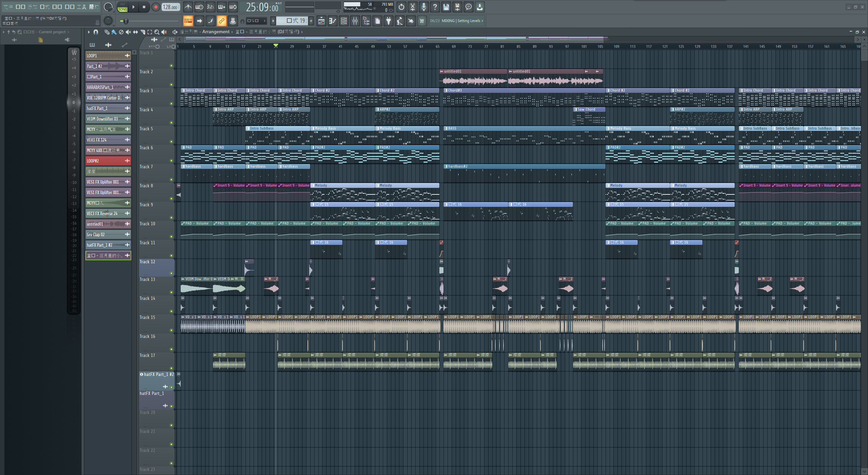
Task: Open the first menu bar item
Action: pyautogui.click(x=8, y=6)
